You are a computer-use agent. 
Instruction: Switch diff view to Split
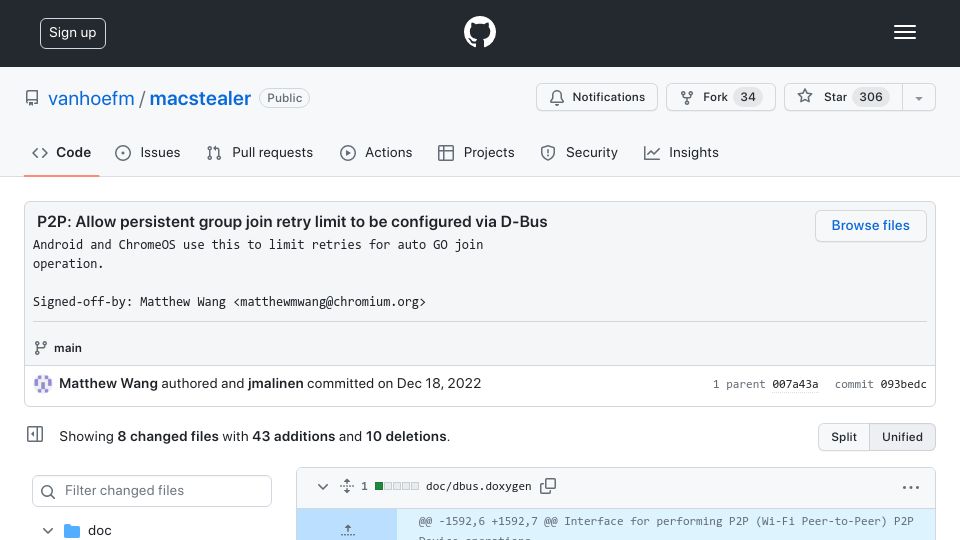(x=844, y=437)
